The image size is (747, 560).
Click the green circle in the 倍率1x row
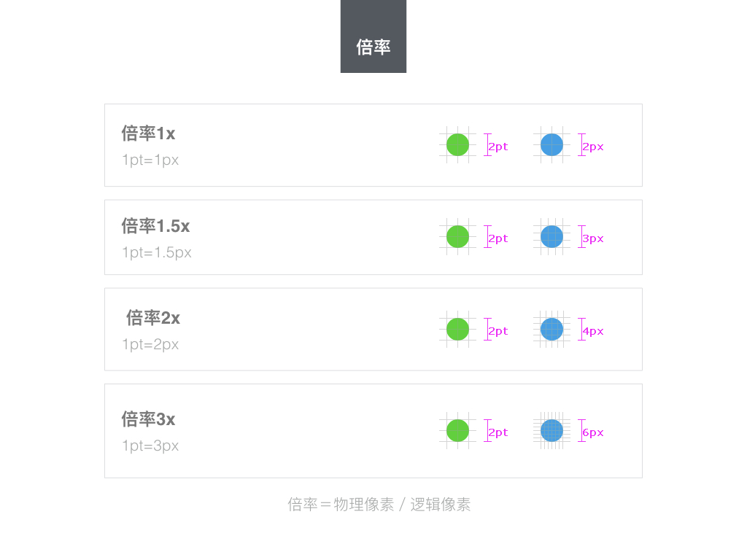point(457,145)
